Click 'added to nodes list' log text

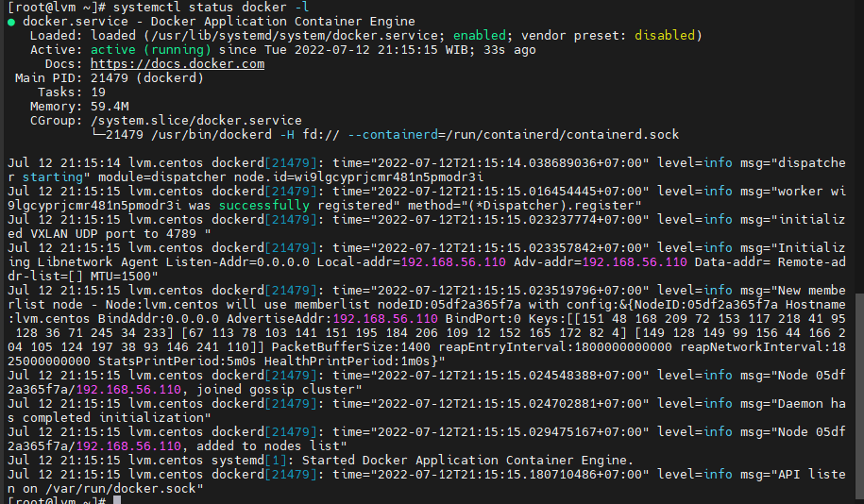[268, 446]
